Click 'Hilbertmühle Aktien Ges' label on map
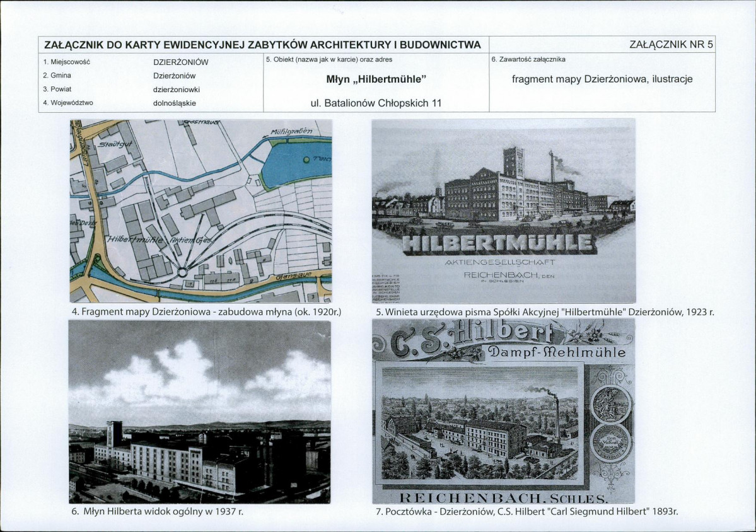 [160, 240]
